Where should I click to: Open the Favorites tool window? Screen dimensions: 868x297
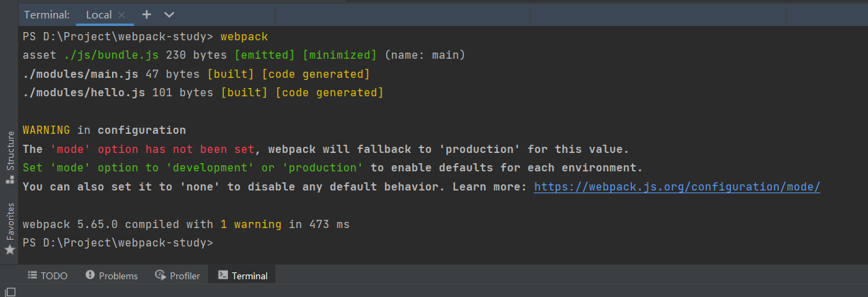pyautogui.click(x=10, y=228)
